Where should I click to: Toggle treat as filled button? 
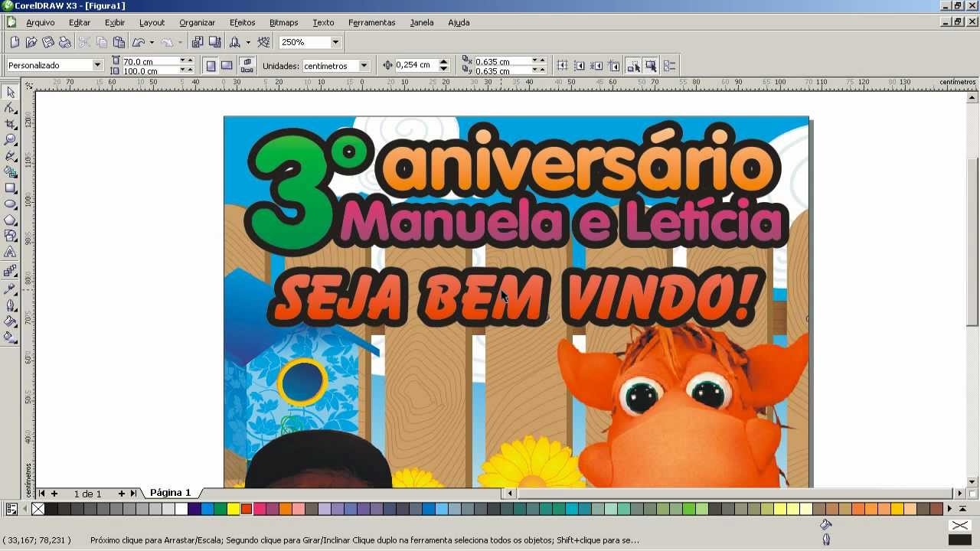point(650,66)
